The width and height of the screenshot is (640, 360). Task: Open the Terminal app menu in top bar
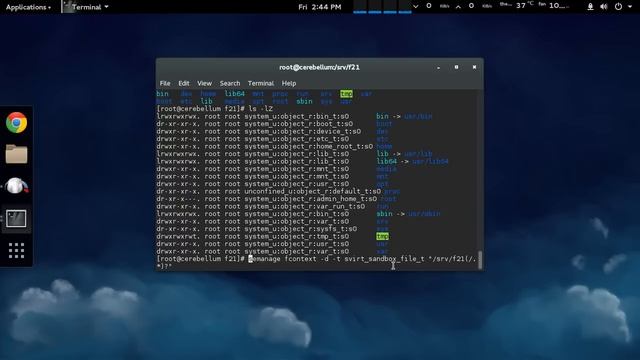(x=86, y=7)
